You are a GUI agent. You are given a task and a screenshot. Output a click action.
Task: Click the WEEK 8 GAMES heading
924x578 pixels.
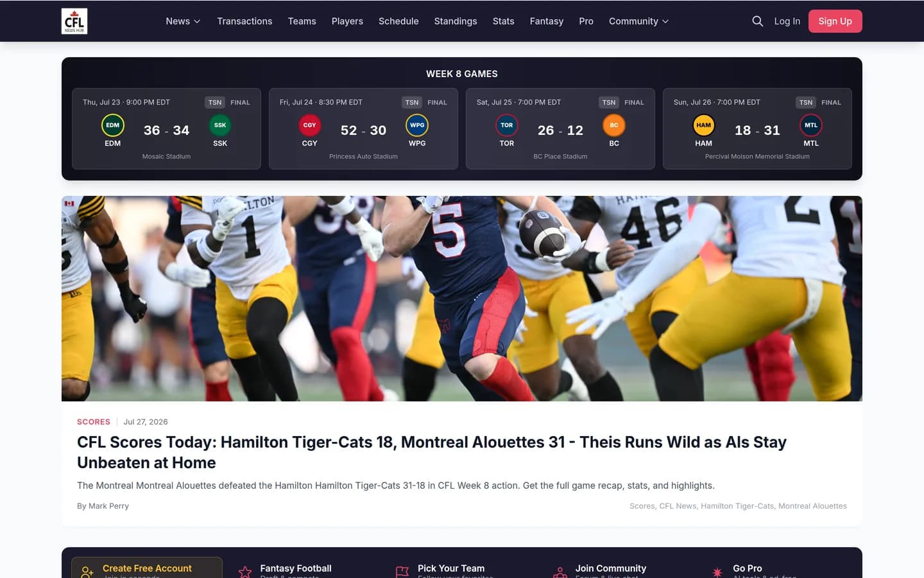pyautogui.click(x=462, y=74)
